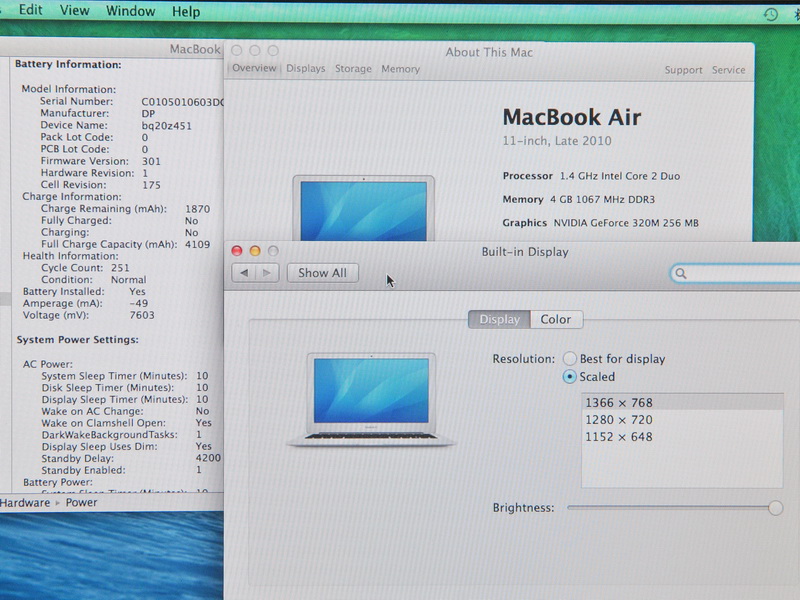The image size is (800, 600).
Task: Click the Support link in About This Mac
Action: tap(683, 70)
